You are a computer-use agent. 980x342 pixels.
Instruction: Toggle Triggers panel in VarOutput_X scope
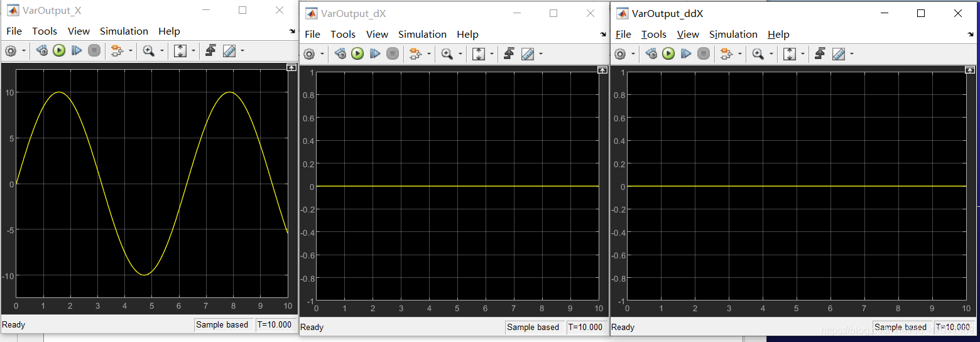(211, 51)
